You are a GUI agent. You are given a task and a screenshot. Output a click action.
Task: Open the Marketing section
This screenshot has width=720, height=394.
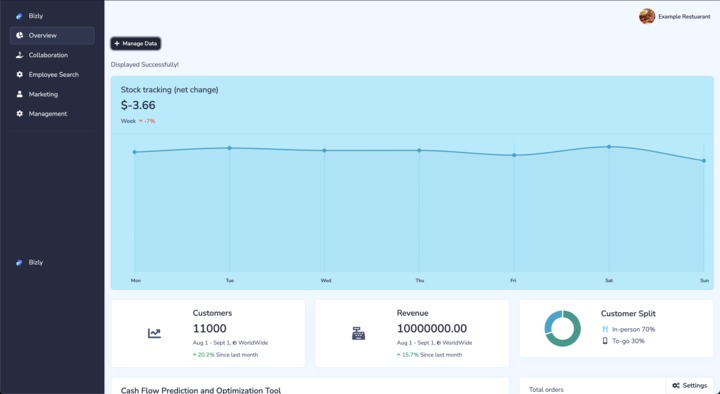click(52, 94)
